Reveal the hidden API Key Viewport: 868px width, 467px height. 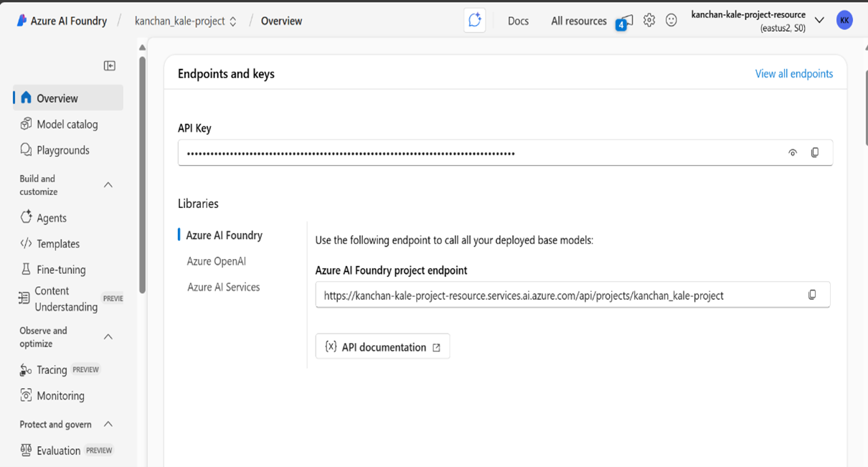point(792,152)
